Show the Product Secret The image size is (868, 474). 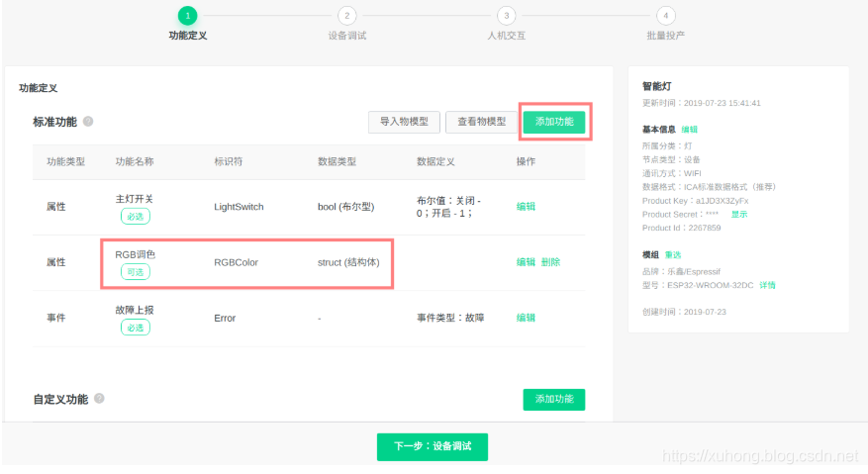[739, 215]
